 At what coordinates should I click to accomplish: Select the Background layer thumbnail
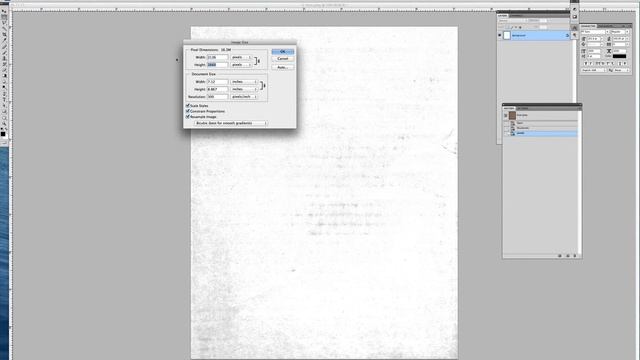point(507,36)
